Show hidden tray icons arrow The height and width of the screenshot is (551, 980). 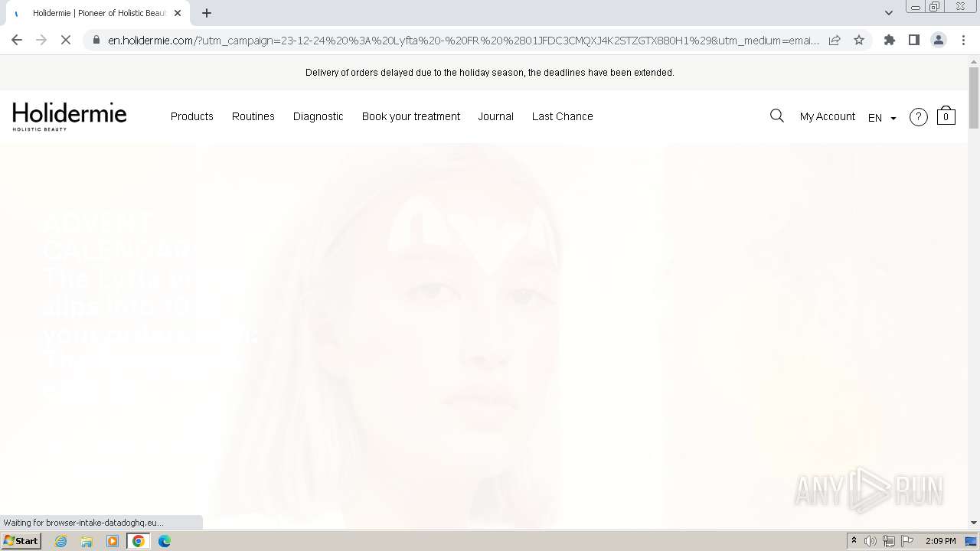tap(854, 541)
